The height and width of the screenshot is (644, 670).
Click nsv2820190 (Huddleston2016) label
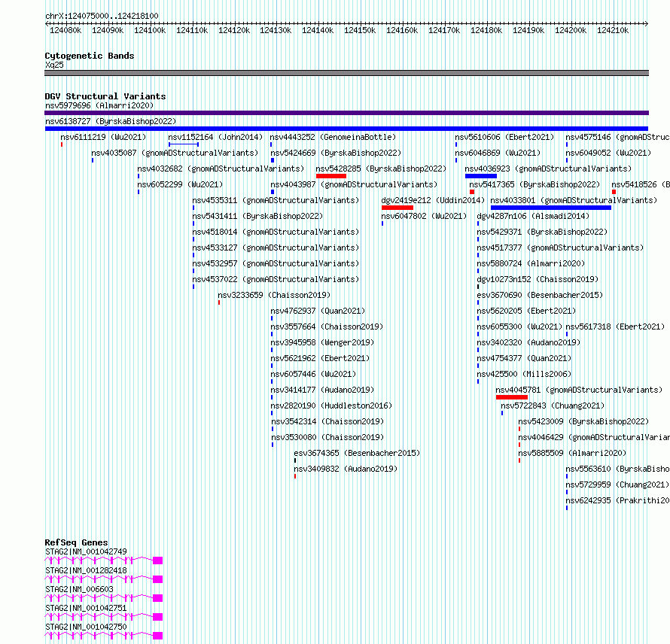pyautogui.click(x=331, y=406)
